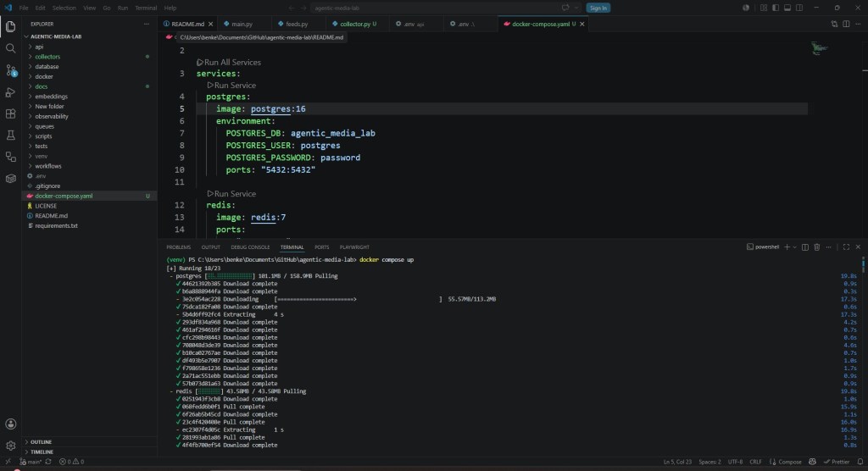Switch to the PROBLEMS panel tab
Image resolution: width=868 pixels, height=471 pixels.
pos(178,247)
